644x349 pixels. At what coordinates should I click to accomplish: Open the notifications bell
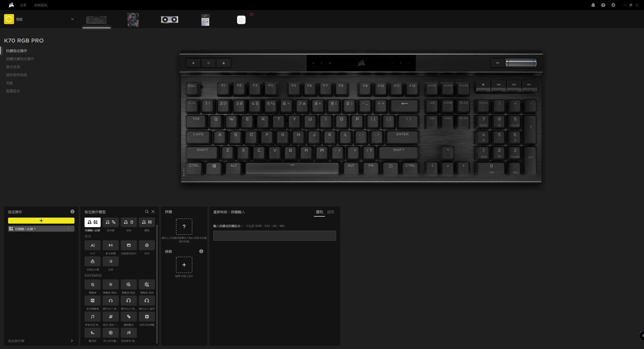click(x=593, y=5)
